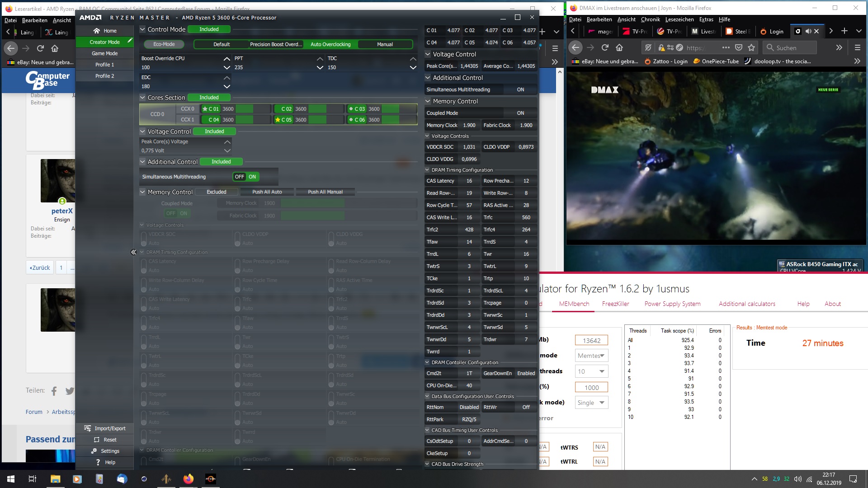The image size is (868, 488).
Task: Open Firefox from the Windows taskbar
Action: point(188,479)
